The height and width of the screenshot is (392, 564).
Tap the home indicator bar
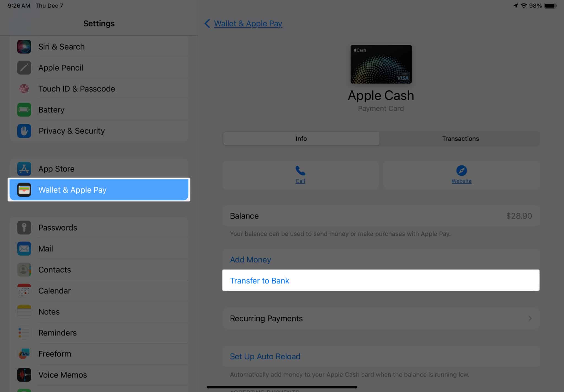tap(282, 387)
